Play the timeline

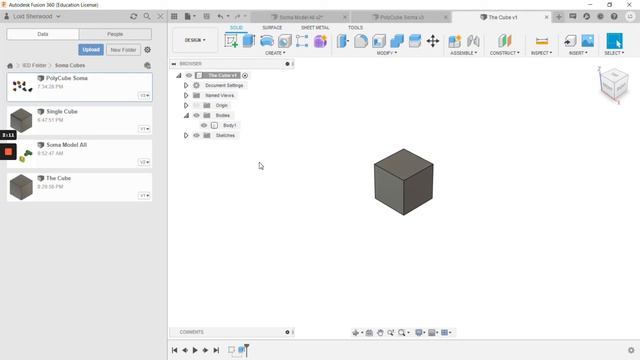click(x=195, y=350)
